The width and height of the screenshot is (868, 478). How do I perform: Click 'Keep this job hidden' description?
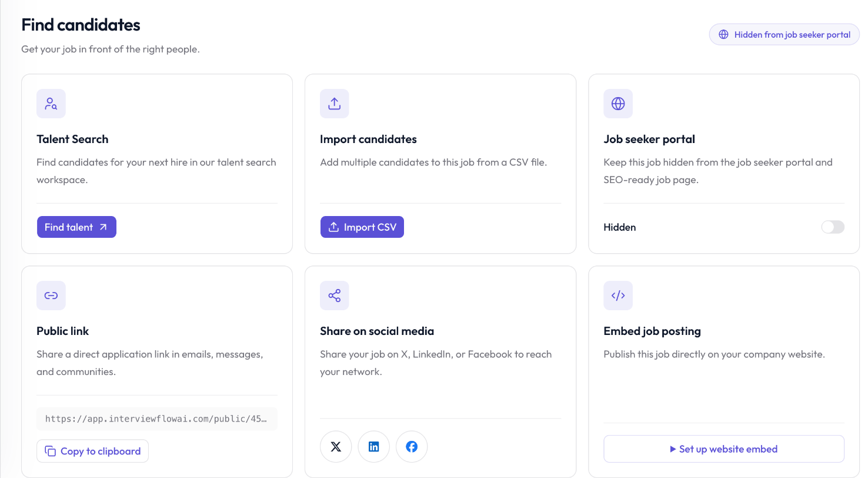(718, 171)
